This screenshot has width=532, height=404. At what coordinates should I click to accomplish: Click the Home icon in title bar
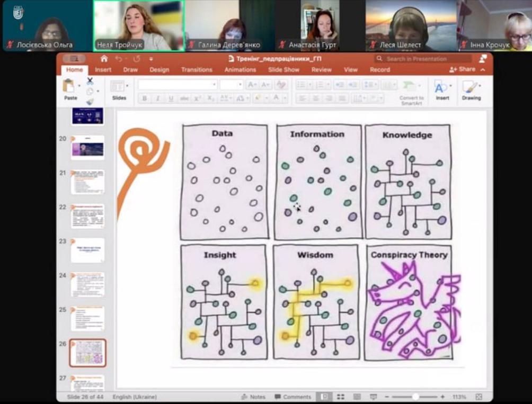(104, 59)
